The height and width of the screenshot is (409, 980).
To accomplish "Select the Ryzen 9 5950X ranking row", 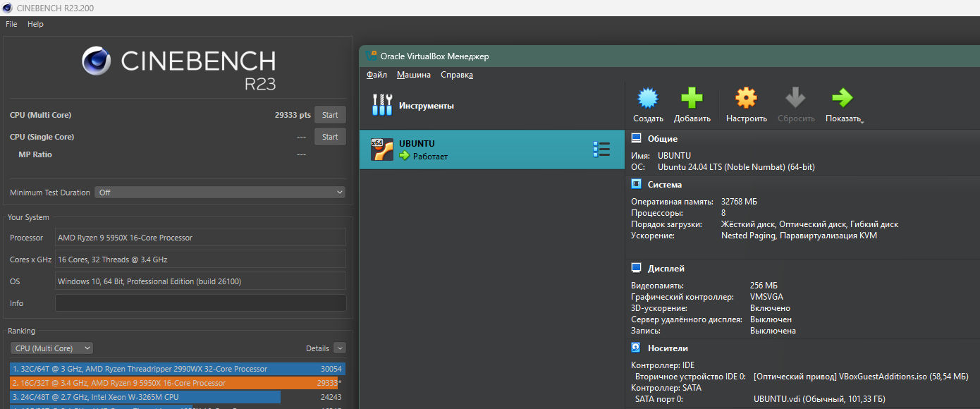I will click(178, 383).
